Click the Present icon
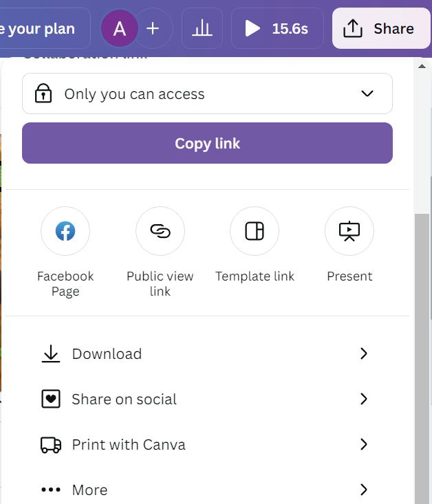This screenshot has height=504, width=432. (349, 231)
